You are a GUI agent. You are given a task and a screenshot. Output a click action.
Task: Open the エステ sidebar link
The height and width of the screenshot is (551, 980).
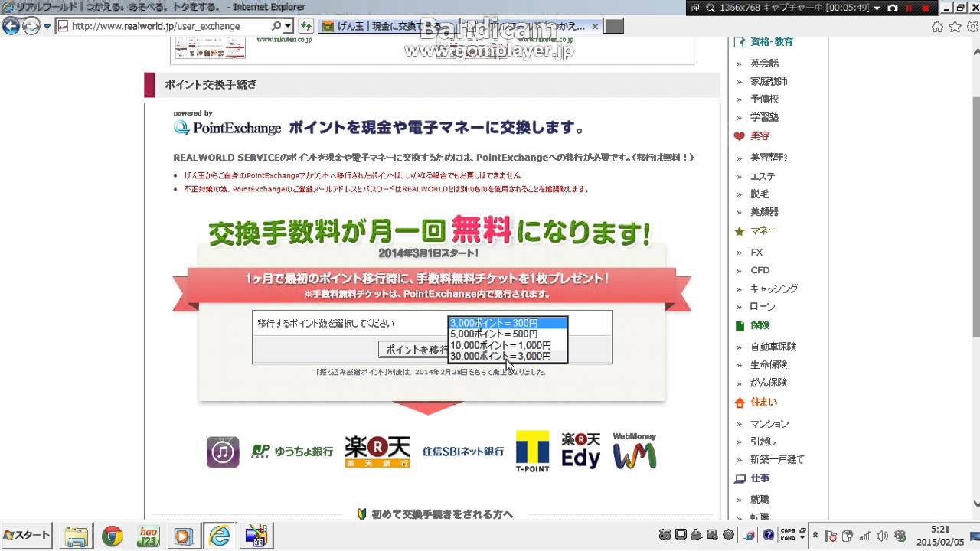763,176
